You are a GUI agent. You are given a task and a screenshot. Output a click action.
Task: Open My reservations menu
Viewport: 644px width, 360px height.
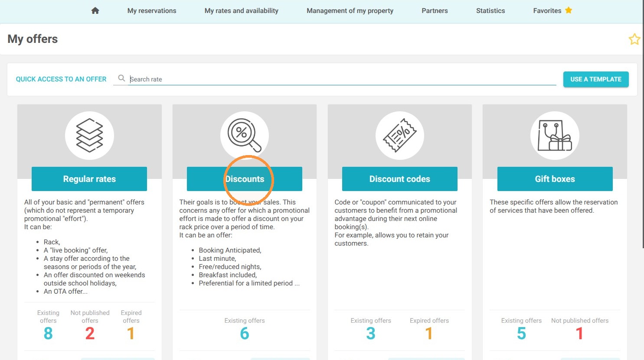[x=152, y=10]
